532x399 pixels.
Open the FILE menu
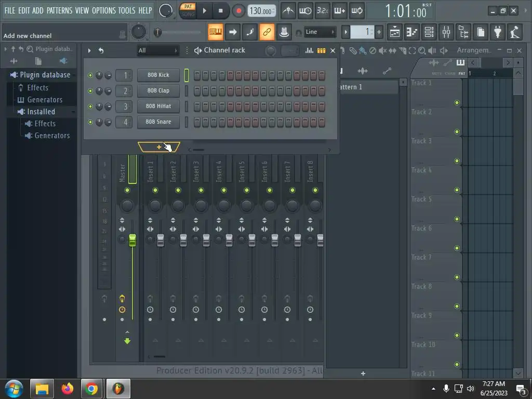(10, 10)
